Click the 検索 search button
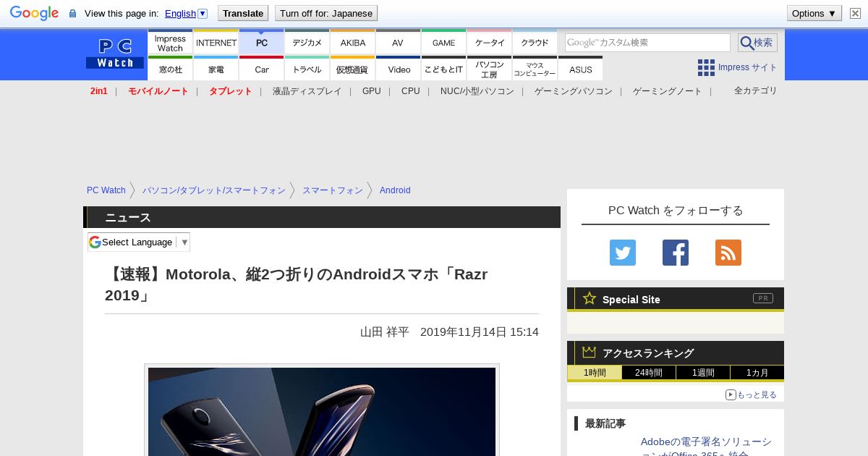The width and height of the screenshot is (868, 456). coord(757,43)
